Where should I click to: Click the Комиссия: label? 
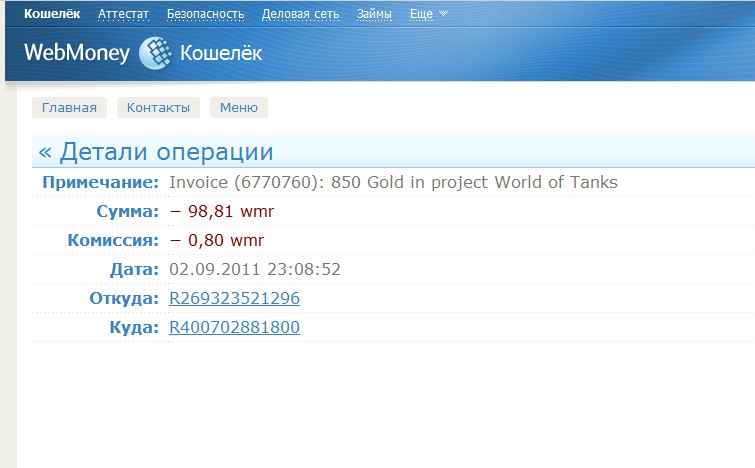(x=113, y=240)
